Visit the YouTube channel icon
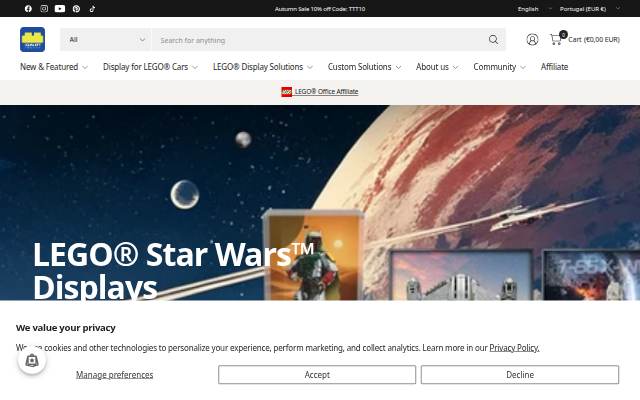 coord(60,9)
